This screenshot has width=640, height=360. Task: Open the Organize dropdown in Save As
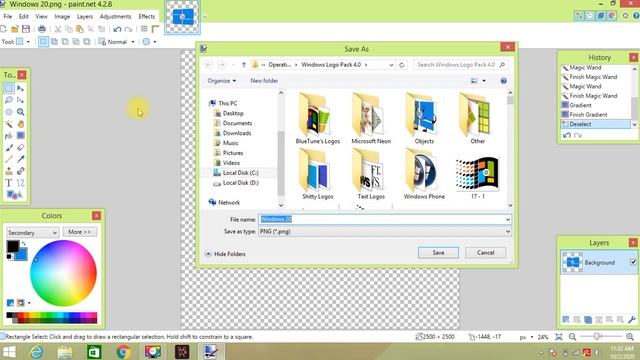tap(222, 81)
